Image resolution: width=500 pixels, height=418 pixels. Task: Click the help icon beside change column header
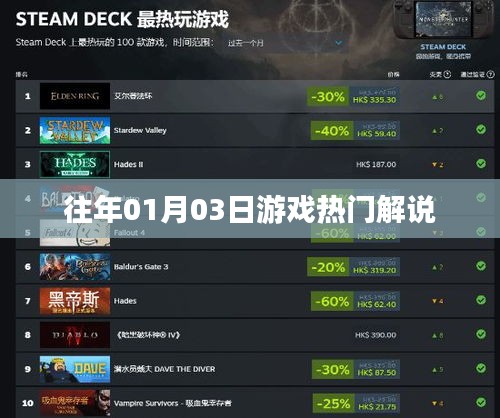coord(447,74)
